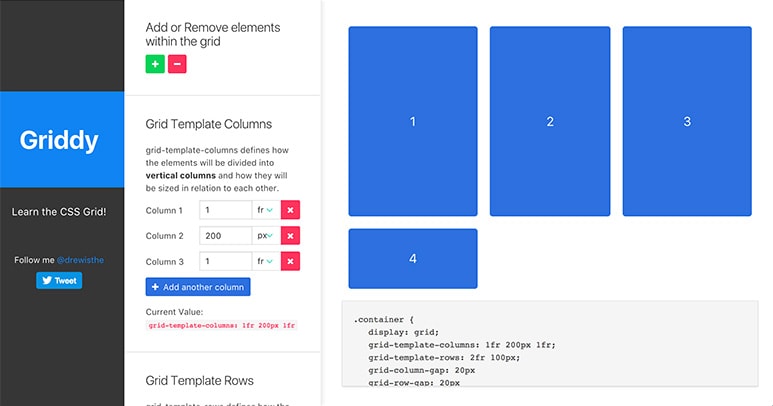Click the red minus remove element button
The height and width of the screenshot is (406, 773).
177,64
